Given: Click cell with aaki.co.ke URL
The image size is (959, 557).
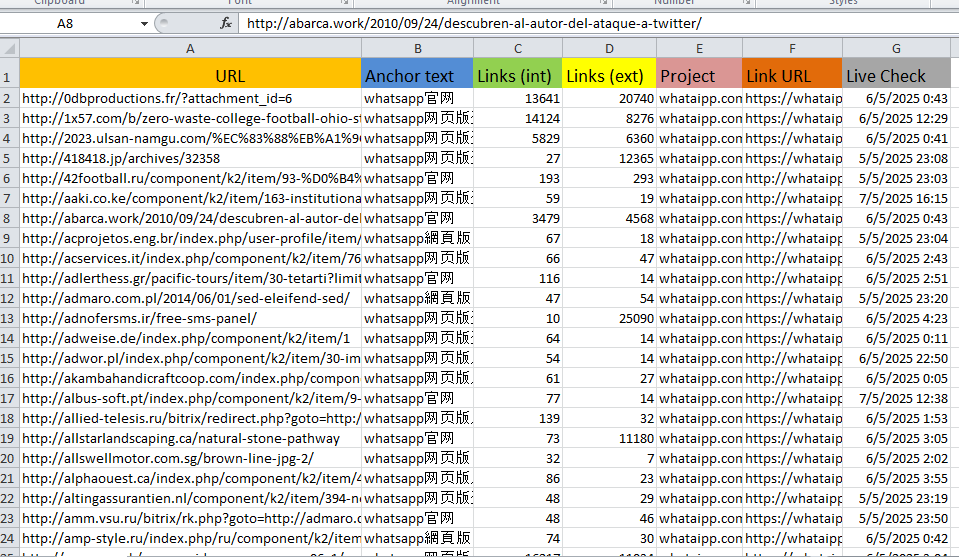Looking at the screenshot, I should click(x=190, y=198).
